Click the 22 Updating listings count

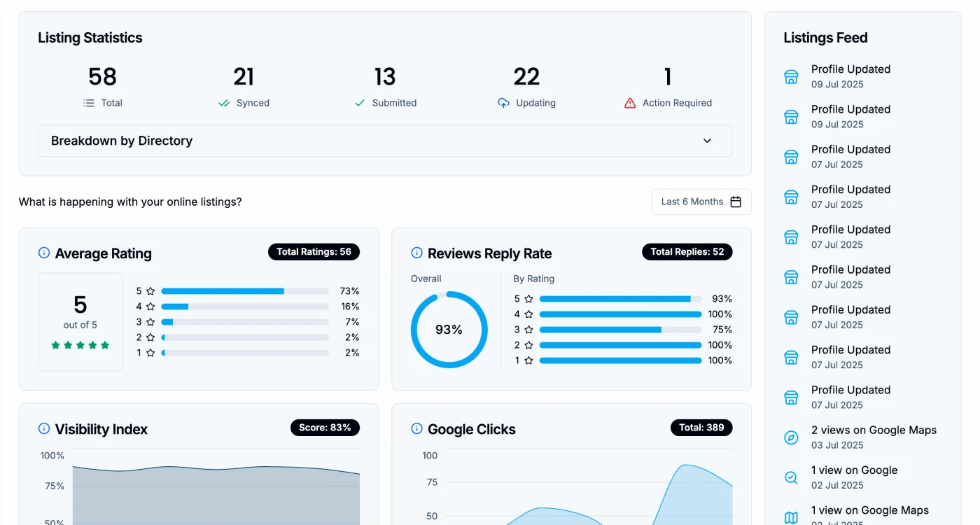tap(526, 76)
